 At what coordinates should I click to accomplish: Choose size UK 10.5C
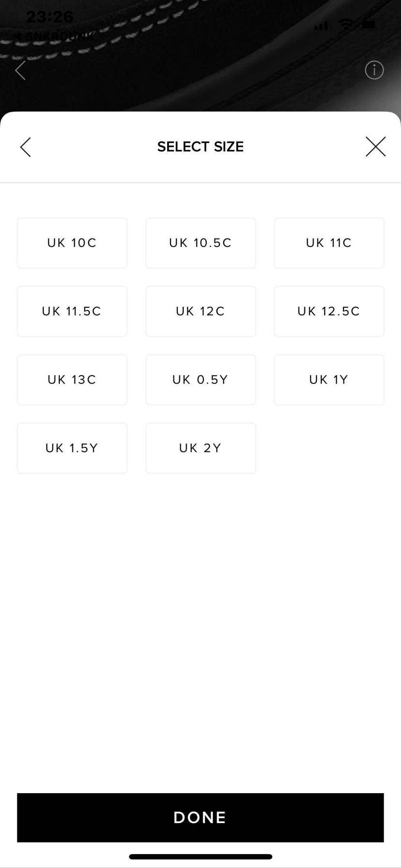[200, 243]
